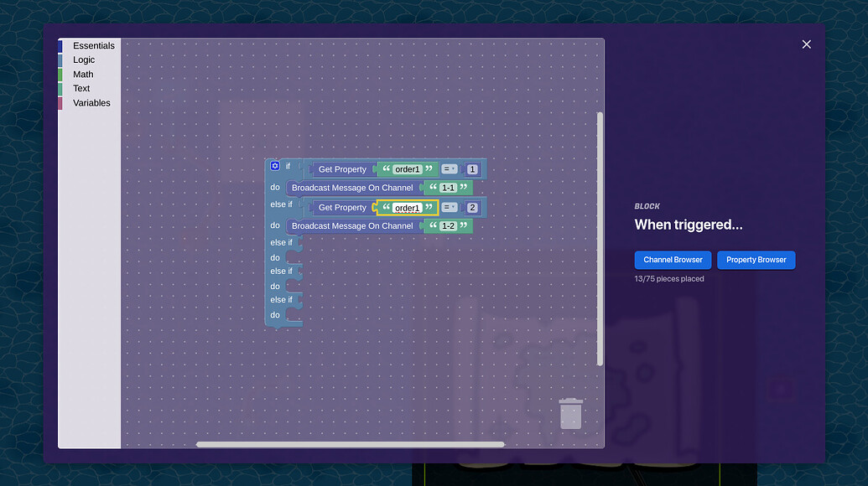Click the vertical workspace scrollbar

(x=600, y=239)
